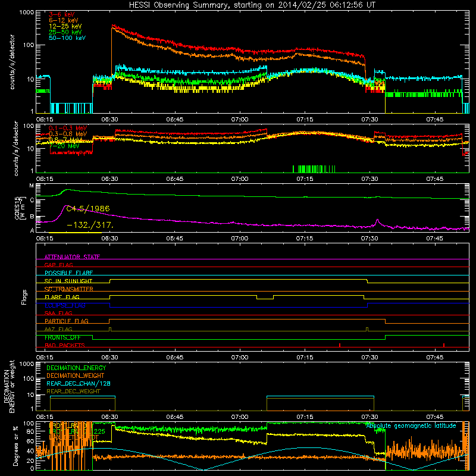Screen dimensions: 476x476
Task: Pick the FRONTS_OFF flag label
Action: click(62, 337)
